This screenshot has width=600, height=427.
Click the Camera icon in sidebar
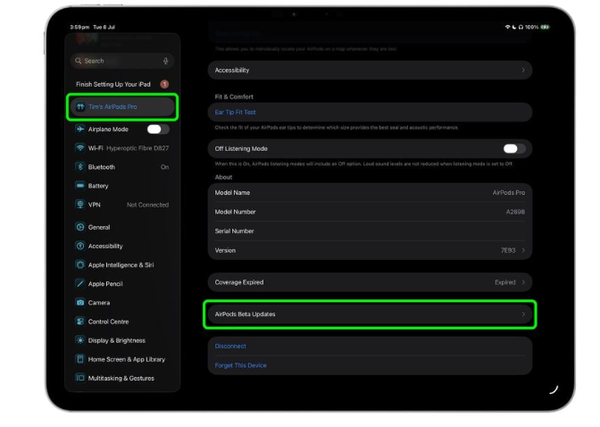click(80, 303)
